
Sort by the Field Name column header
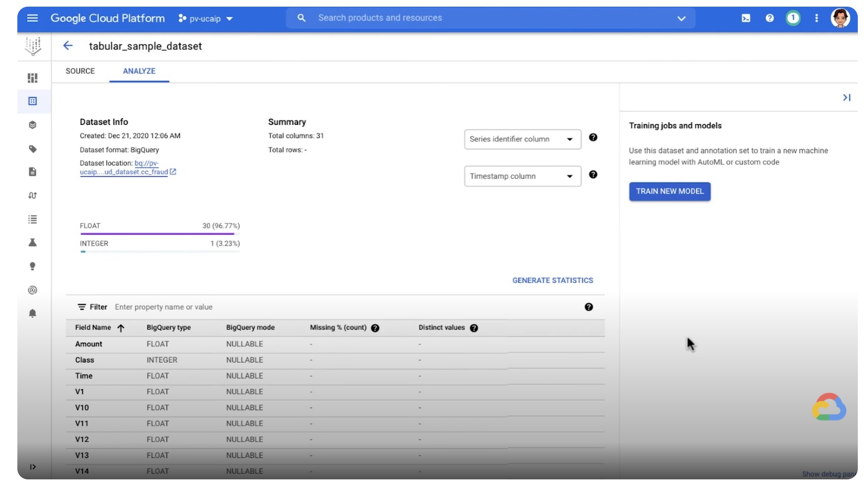(x=93, y=328)
